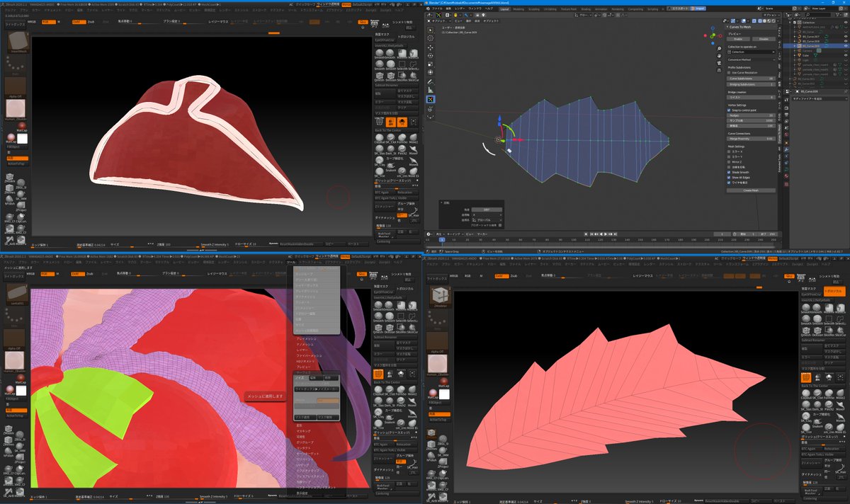Screen dimensions: 850x504
Task: Open the オブジェクト mode dropdown in Blender header
Action: pos(439,21)
